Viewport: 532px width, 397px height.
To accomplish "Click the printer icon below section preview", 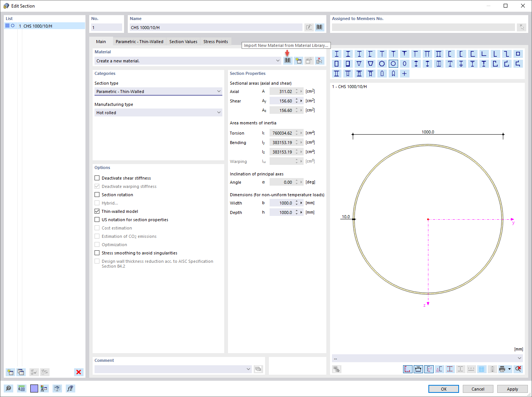I will [x=502, y=369].
